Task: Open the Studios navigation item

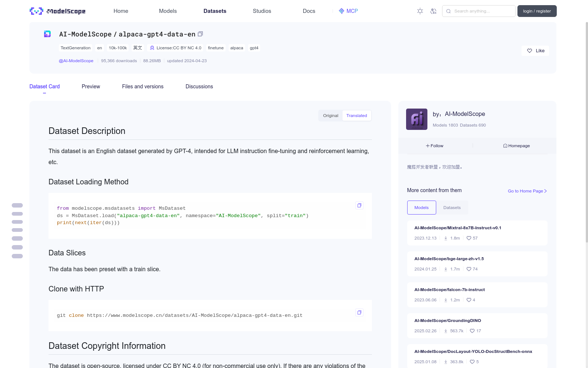Action: (x=262, y=11)
